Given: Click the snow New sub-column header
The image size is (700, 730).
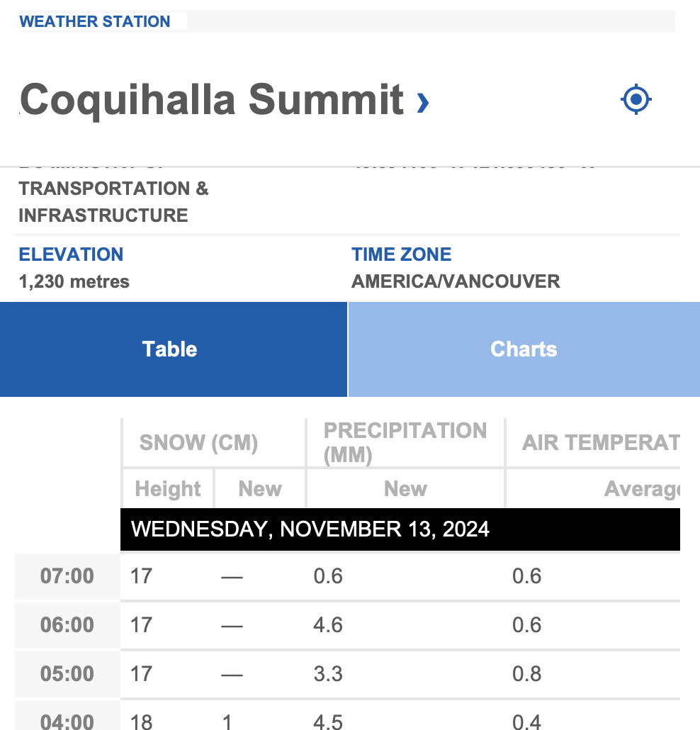Looking at the screenshot, I should (x=260, y=488).
